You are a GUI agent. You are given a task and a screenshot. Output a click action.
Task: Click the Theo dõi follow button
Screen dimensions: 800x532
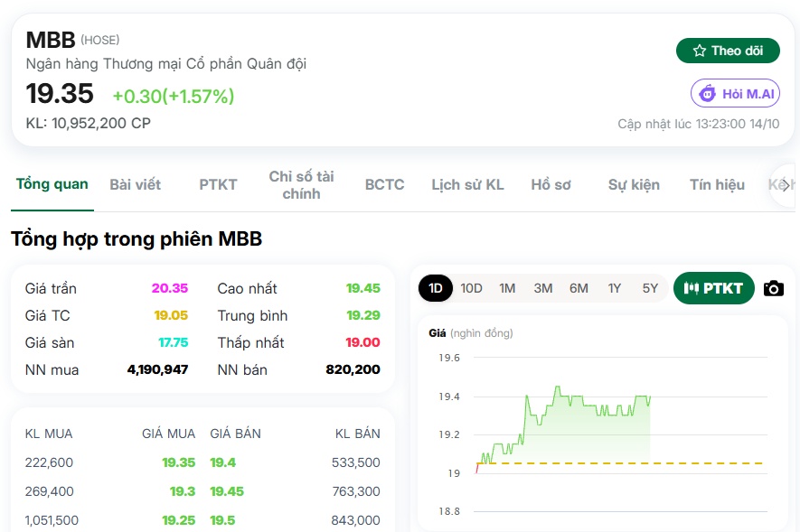click(x=728, y=51)
